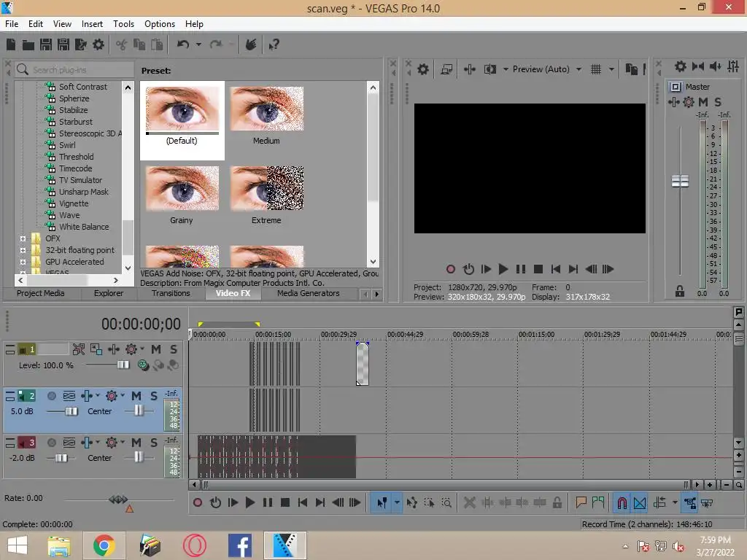Select the Normal Edit tool
The width and height of the screenshot is (747, 560).
pyautogui.click(x=382, y=503)
